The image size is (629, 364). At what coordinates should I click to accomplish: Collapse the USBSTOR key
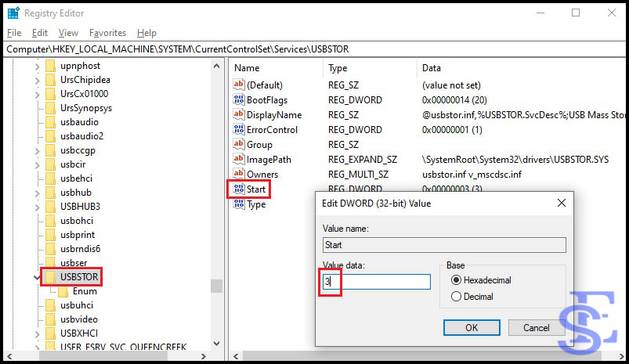37,277
